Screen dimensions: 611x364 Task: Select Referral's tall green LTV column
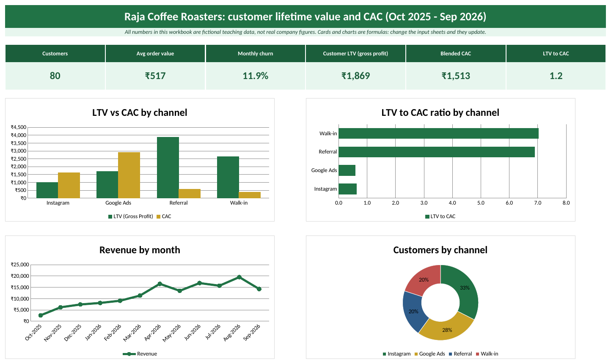tap(168, 167)
